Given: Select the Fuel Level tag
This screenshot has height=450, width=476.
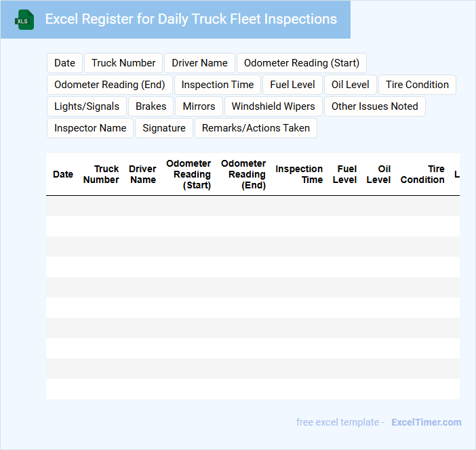Looking at the screenshot, I should coord(292,85).
